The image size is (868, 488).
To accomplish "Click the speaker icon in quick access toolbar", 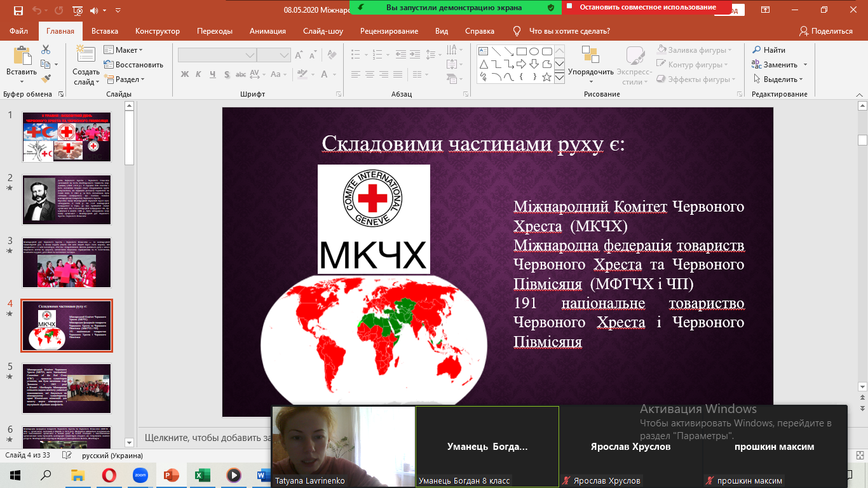I will point(95,10).
